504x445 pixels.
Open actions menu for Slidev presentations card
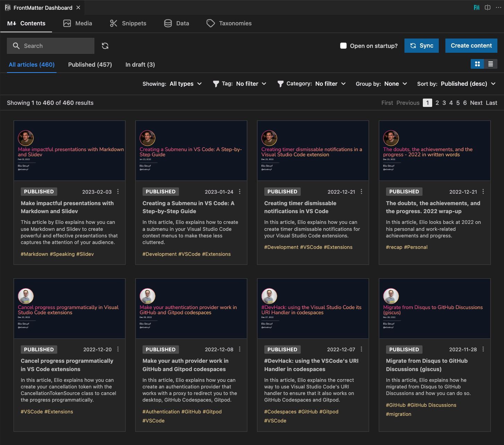(x=118, y=192)
